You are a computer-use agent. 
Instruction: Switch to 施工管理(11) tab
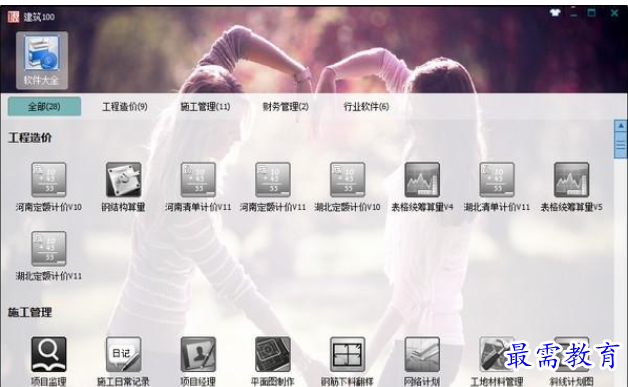pos(205,107)
